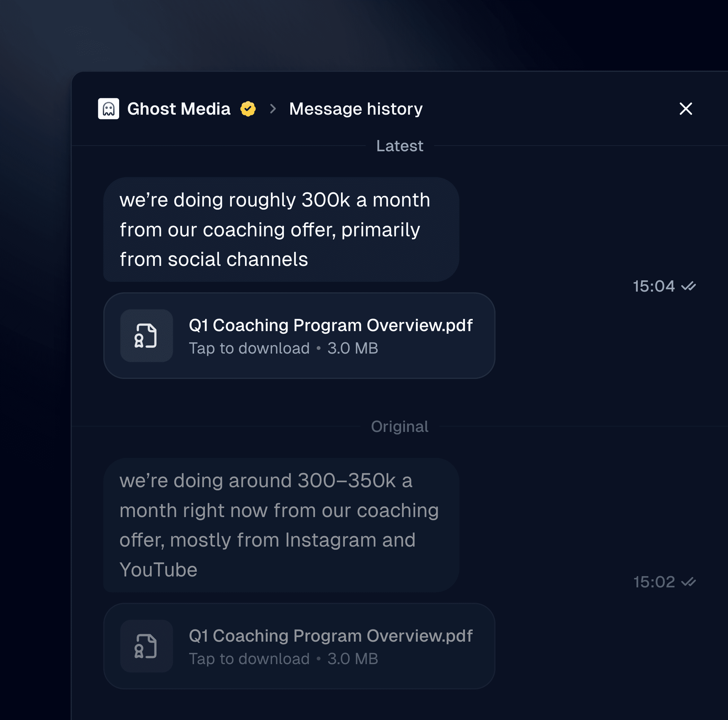Switch to the Message history view
The image size is (728, 720).
click(355, 109)
